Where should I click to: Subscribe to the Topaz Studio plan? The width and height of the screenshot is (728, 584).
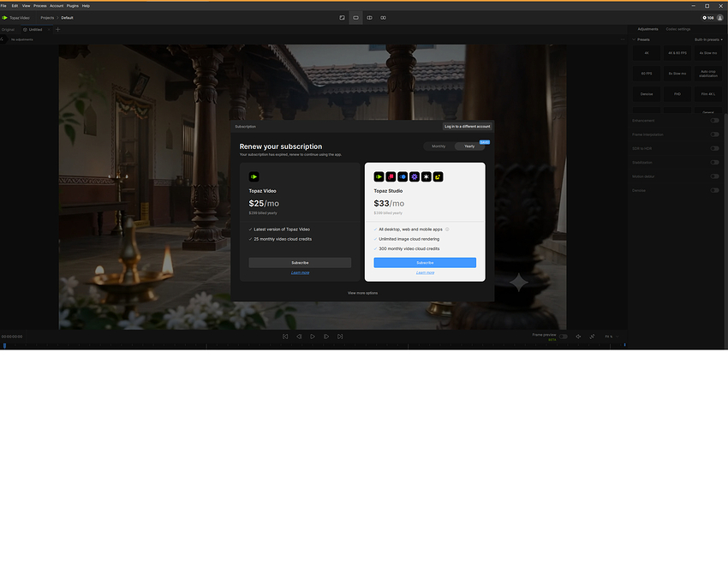click(425, 263)
